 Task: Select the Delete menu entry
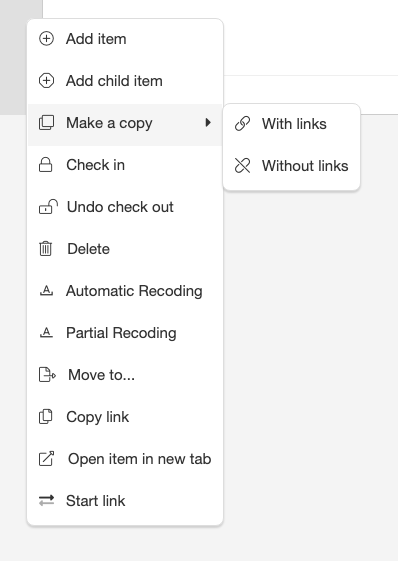coord(125,249)
